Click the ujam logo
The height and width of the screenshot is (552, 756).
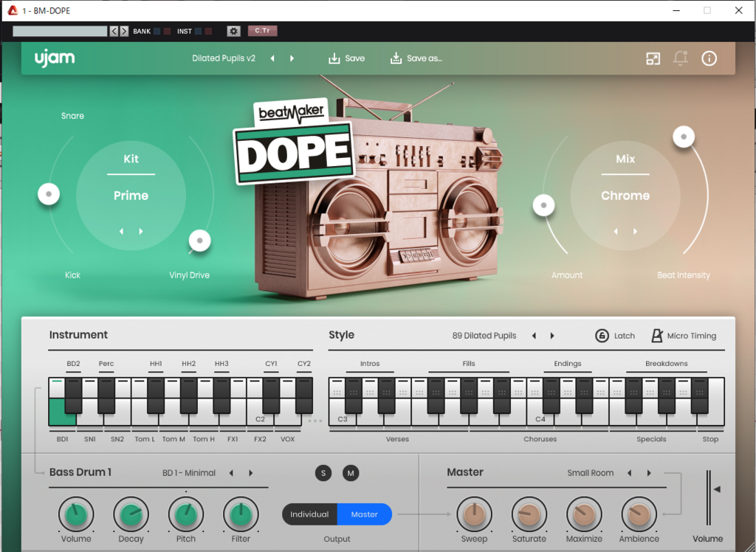tap(55, 58)
